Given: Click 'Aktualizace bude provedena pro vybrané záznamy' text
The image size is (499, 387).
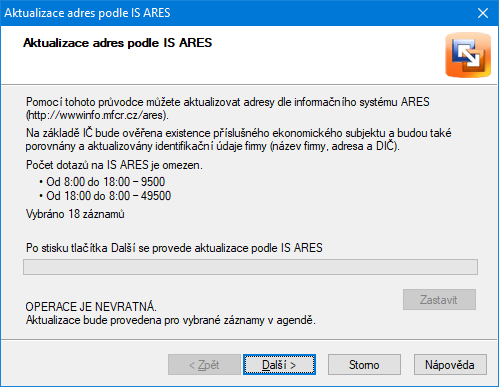Looking at the screenshot, I should click(171, 320).
